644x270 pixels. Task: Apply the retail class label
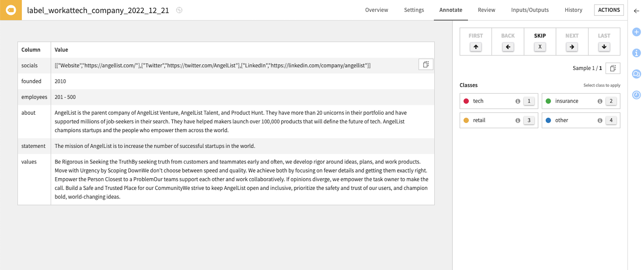[x=499, y=120]
